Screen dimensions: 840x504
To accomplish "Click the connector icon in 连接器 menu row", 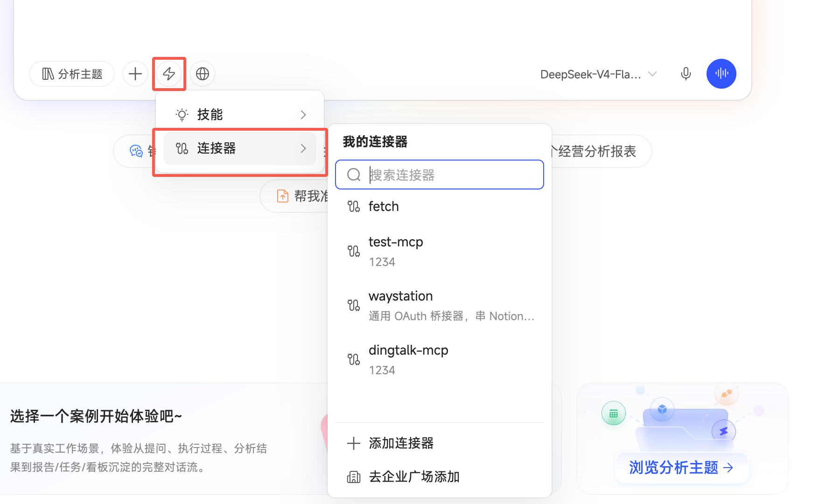I will pos(182,148).
